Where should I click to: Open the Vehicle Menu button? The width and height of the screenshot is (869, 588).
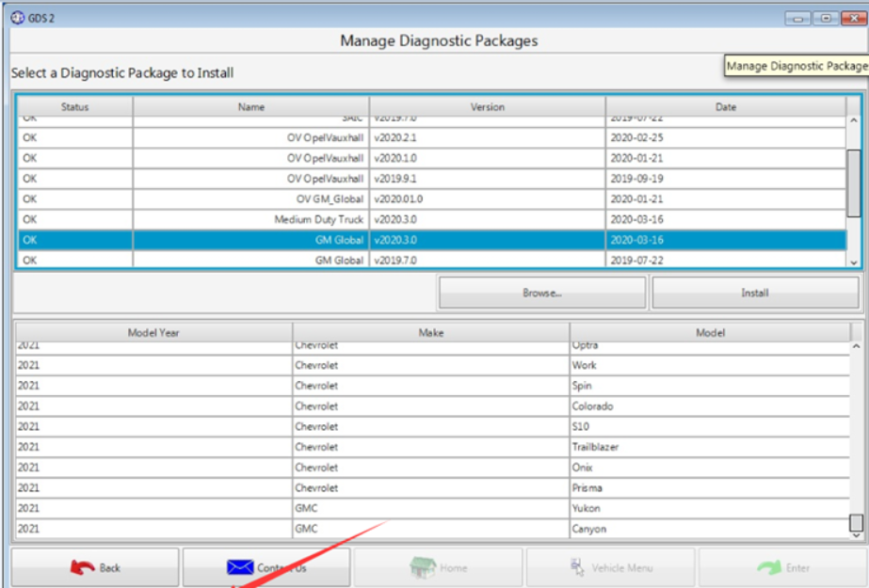coord(610,567)
